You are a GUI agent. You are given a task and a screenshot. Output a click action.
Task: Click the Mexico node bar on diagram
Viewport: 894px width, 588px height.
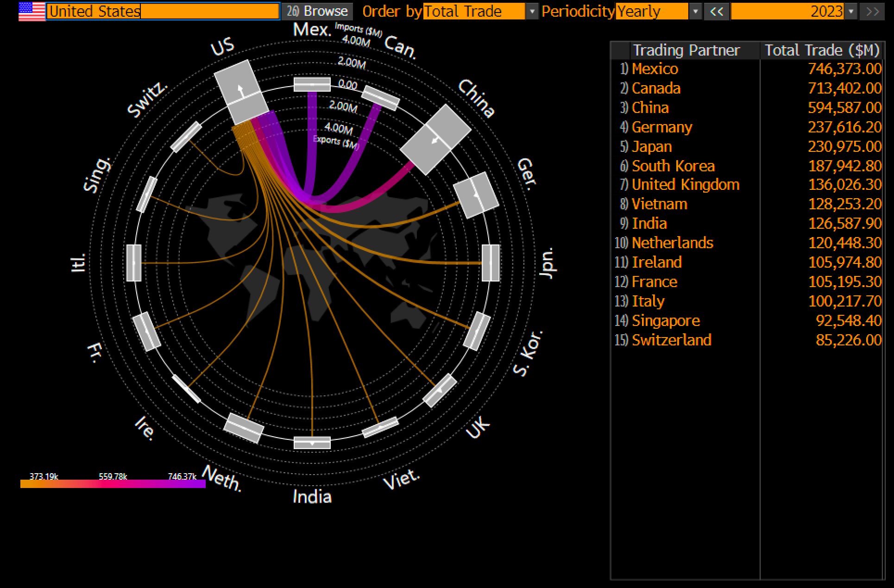(312, 84)
